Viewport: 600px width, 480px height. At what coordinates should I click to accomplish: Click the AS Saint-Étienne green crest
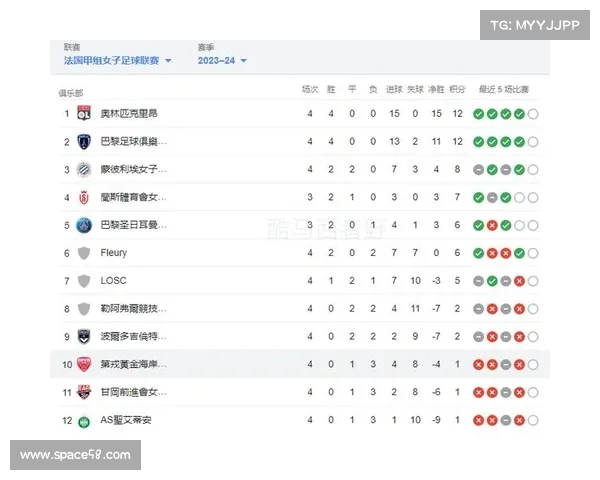[84, 422]
